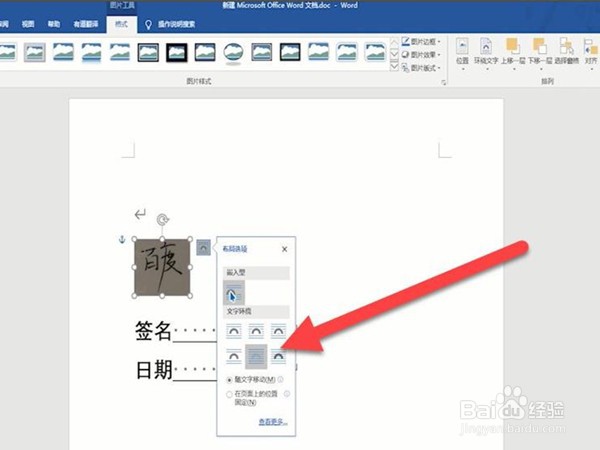Apply the beveled gray matte picture style
Viewport: 600px width, 450px height.
click(35, 52)
